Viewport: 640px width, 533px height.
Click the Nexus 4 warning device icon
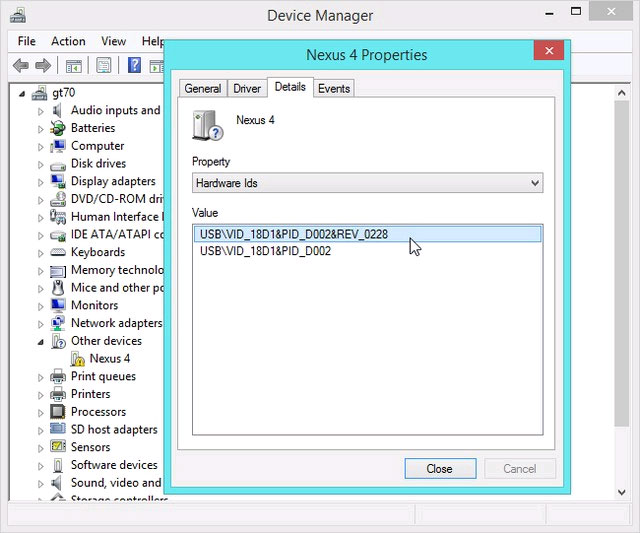78,358
